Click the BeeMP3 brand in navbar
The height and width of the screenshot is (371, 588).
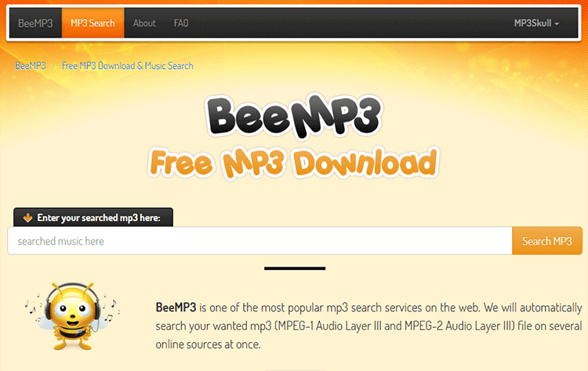[35, 24]
